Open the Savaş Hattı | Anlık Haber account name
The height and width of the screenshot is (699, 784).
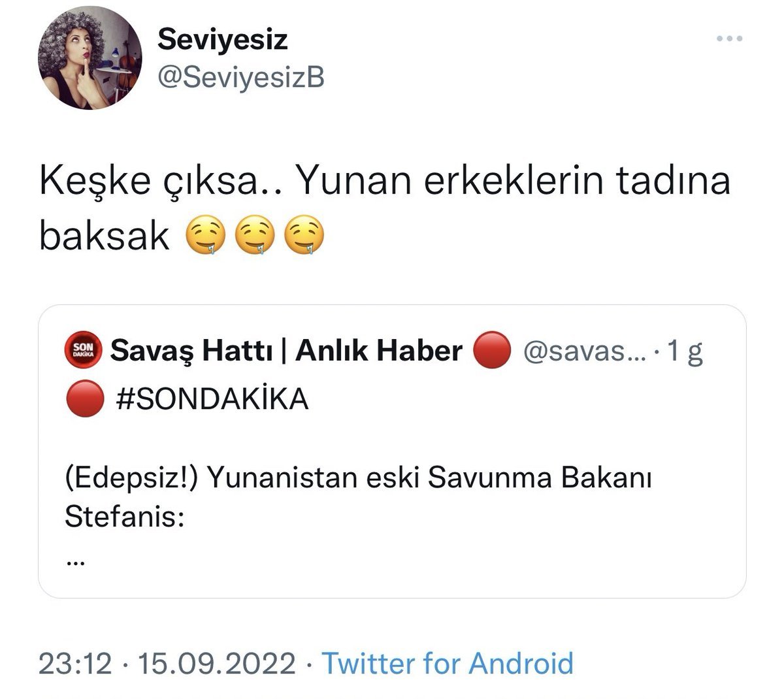coord(286,351)
